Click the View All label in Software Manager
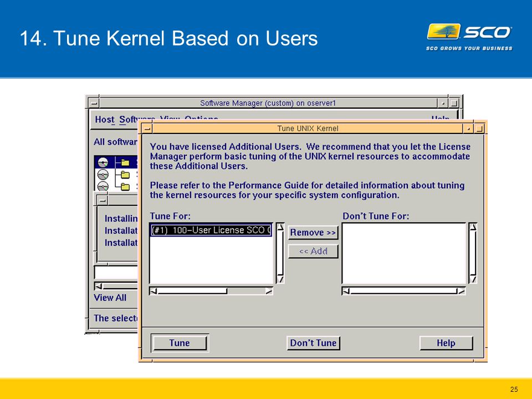Viewport: 532px width, 399px height. tap(110, 298)
